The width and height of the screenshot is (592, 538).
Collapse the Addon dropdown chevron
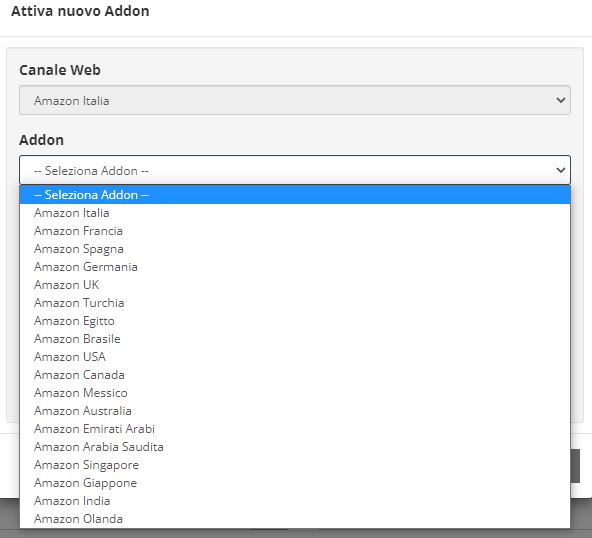pos(561,170)
